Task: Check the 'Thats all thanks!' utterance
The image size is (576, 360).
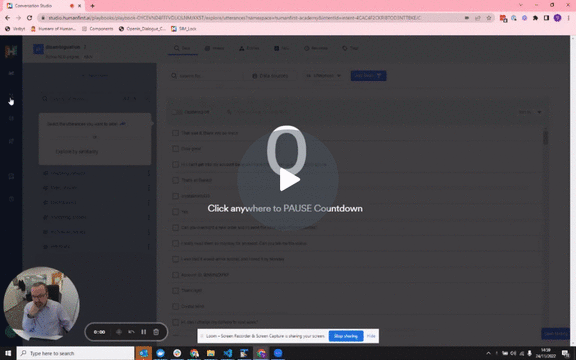Action: [x=175, y=180]
